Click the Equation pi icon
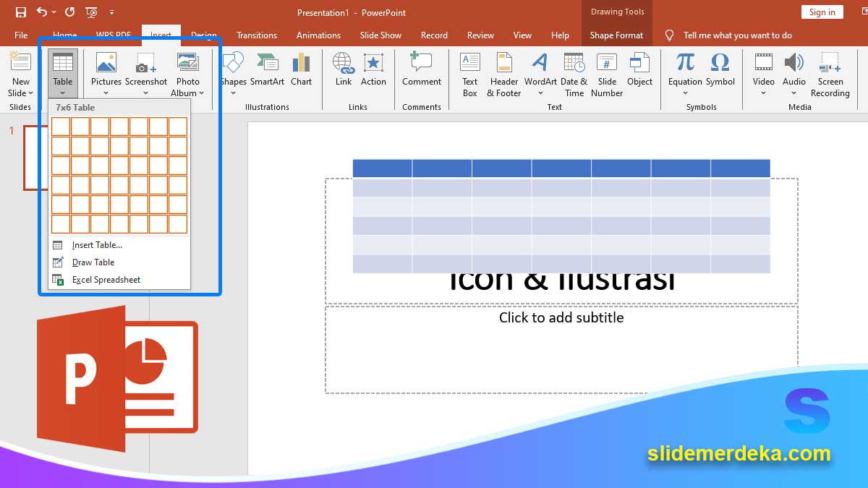This screenshot has height=488, width=868. 685,63
